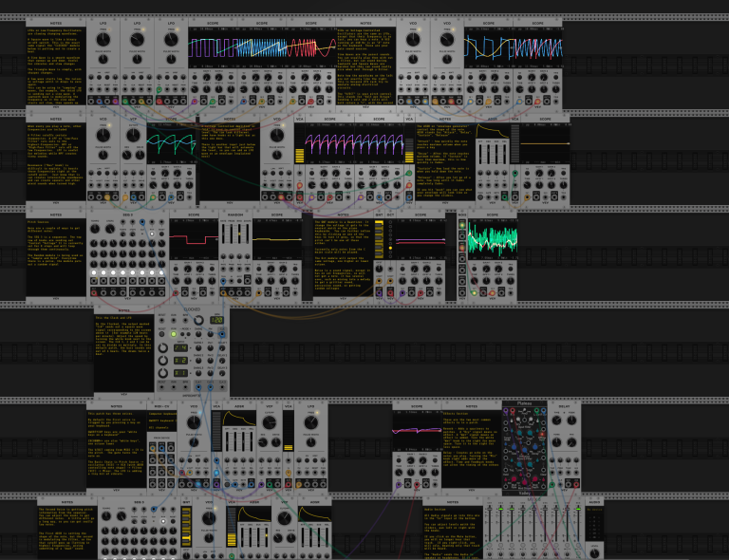
Task: Toggle first step gate light on third-row SEQ 3
Action: pyautogui.click(x=94, y=272)
